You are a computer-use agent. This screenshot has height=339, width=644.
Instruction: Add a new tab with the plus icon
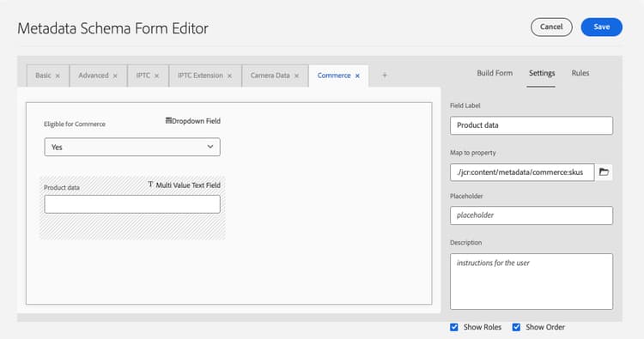385,76
